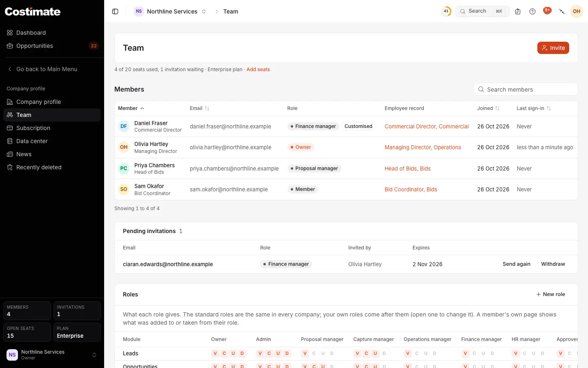
Task: Click the Owner role badge for Olivia Hartley
Action: [x=301, y=147]
